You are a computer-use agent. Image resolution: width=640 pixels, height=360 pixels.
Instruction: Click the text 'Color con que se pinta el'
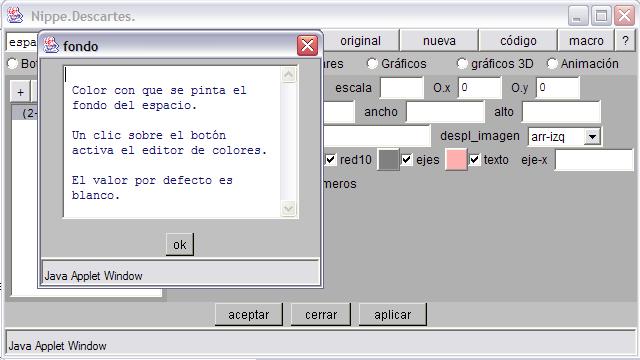(159, 90)
